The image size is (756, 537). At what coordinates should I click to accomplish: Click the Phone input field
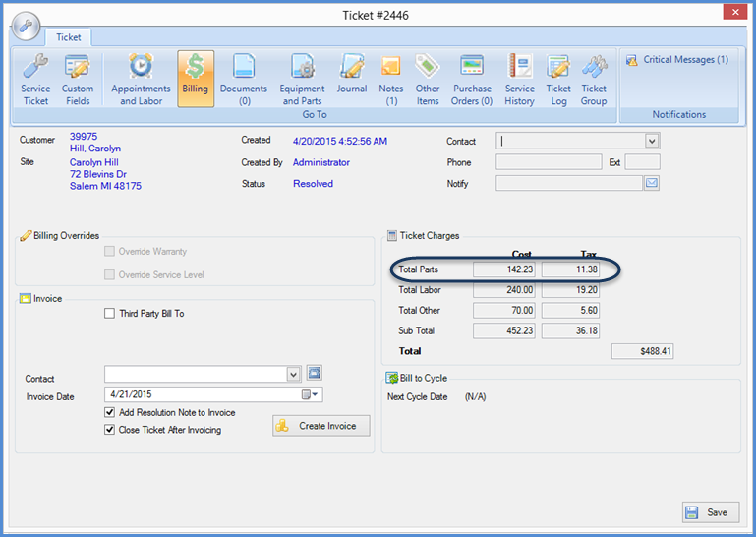tap(549, 162)
